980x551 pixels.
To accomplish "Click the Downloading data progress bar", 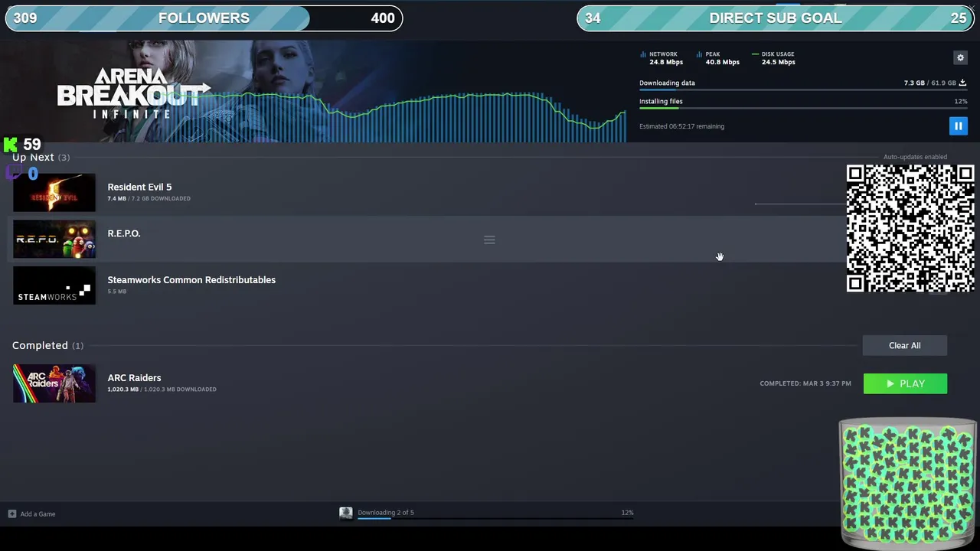I will click(802, 90).
